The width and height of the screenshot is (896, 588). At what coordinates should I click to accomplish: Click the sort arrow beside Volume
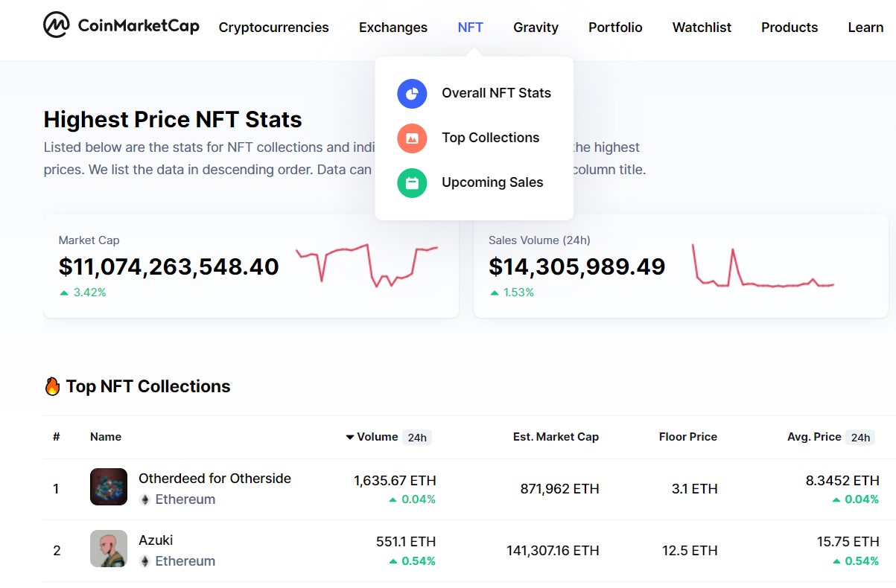point(349,437)
